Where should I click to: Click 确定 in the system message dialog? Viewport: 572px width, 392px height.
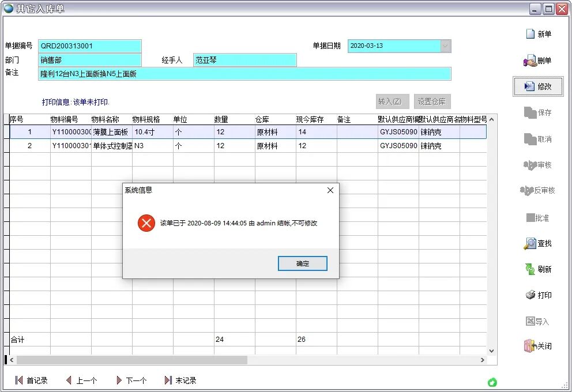click(x=303, y=263)
